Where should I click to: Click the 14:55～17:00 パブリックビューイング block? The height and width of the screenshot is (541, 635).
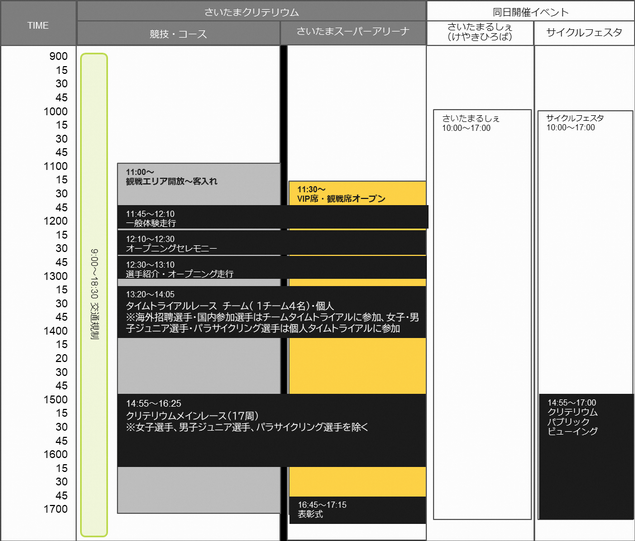pyautogui.click(x=584, y=455)
